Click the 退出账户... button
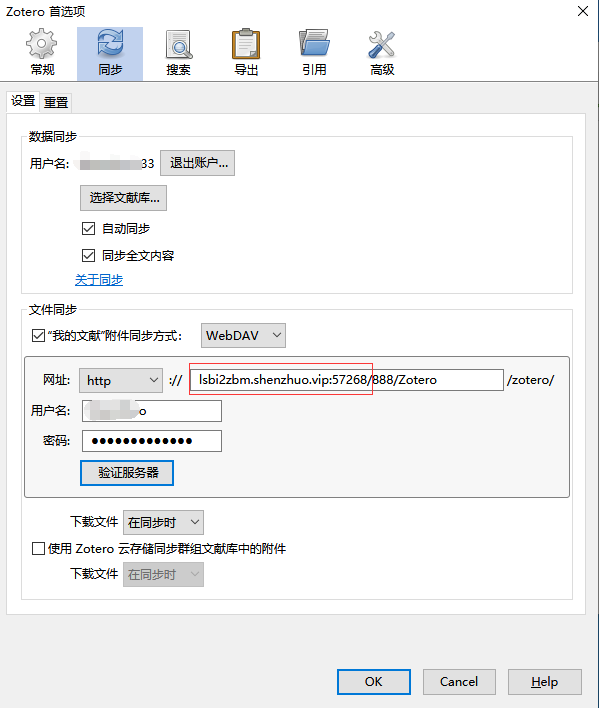599x708 pixels. (x=198, y=163)
